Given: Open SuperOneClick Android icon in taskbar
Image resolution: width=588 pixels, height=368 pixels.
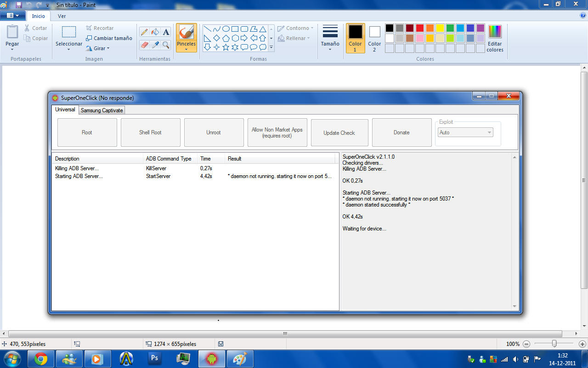Looking at the screenshot, I should tap(212, 359).
